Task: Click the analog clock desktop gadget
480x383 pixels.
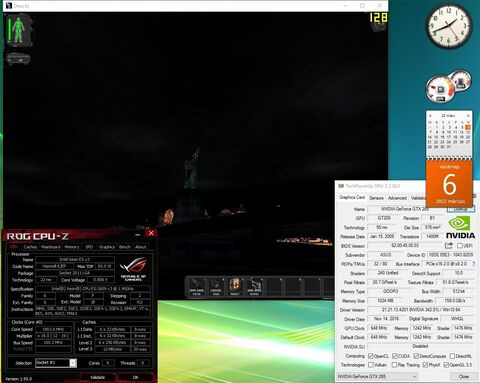Action: [449, 26]
